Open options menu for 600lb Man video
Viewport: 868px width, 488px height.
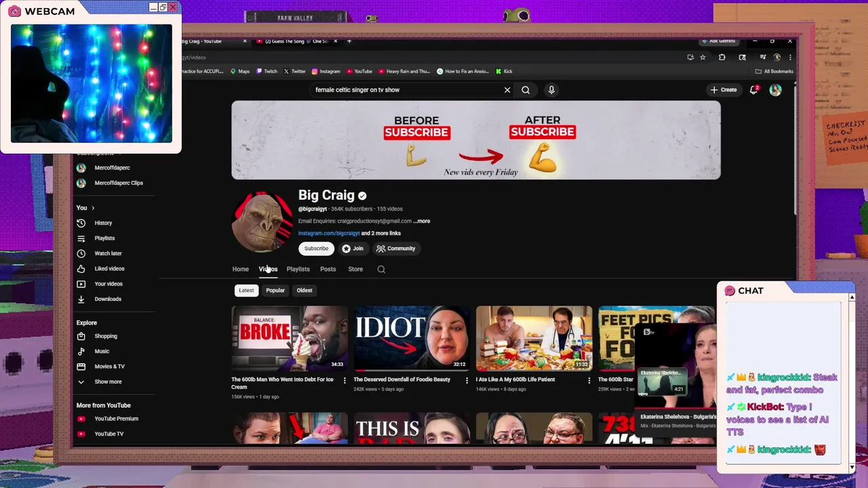(344, 380)
